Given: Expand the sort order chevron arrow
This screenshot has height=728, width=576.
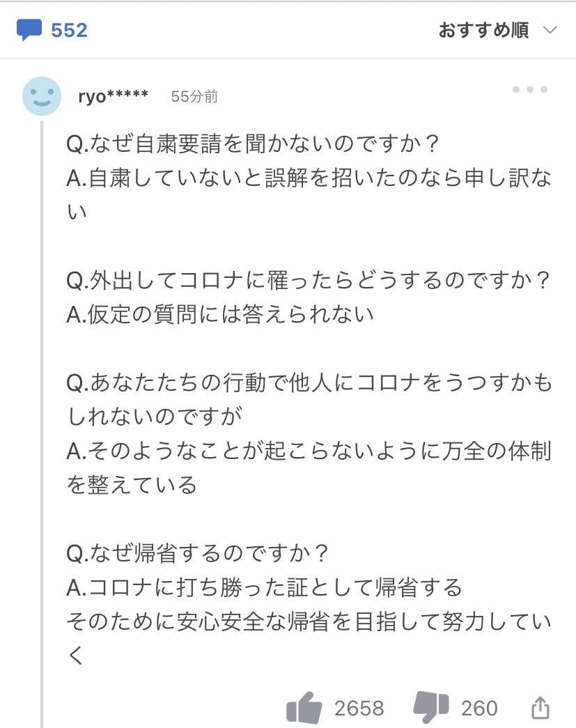Looking at the screenshot, I should click(550, 30).
